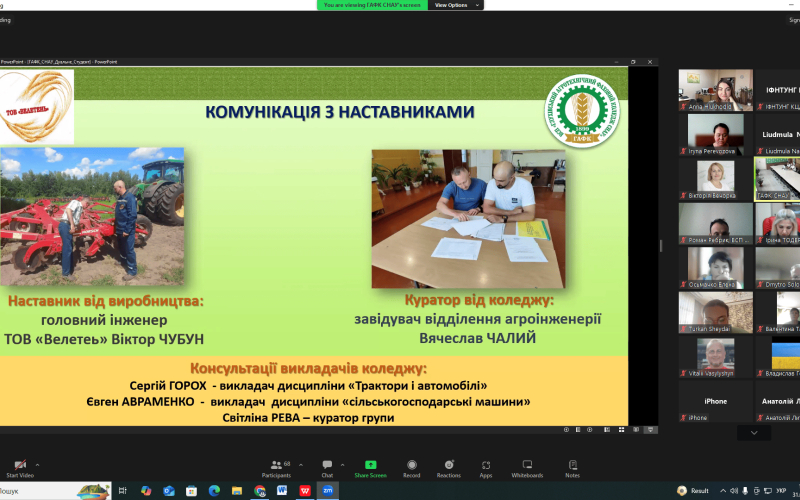The width and height of the screenshot is (800, 500).
Task: Open Copilot from the taskbar
Action: tap(146, 491)
